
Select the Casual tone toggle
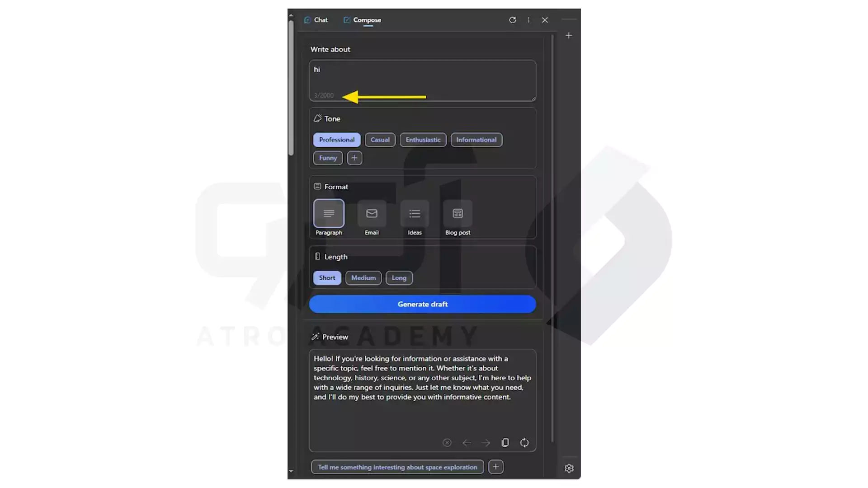pyautogui.click(x=380, y=140)
